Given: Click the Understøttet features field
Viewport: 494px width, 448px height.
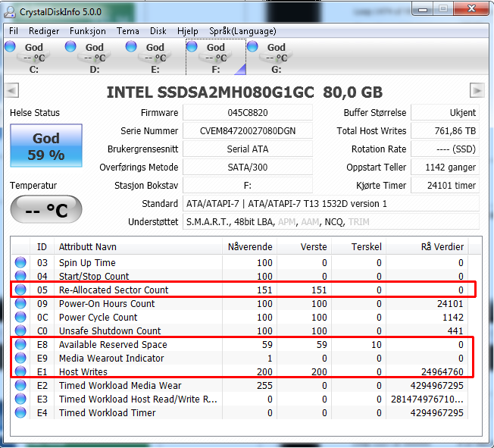Looking at the screenshot, I should click(331, 222).
